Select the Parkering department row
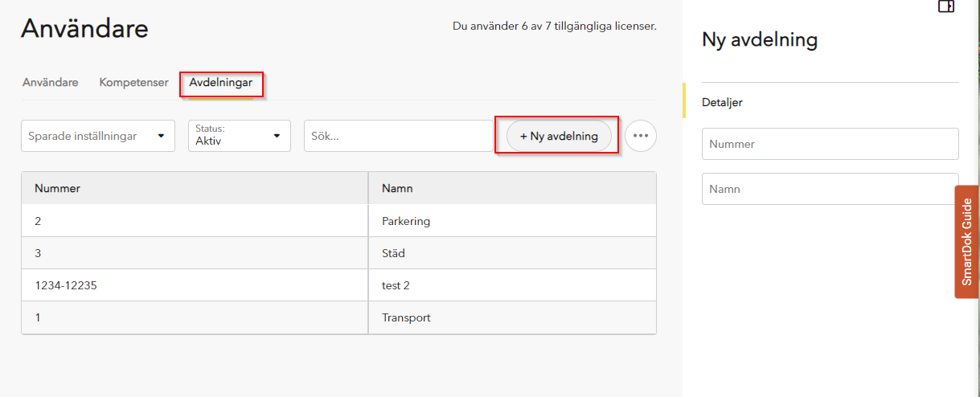The width and height of the screenshot is (980, 397). [338, 221]
